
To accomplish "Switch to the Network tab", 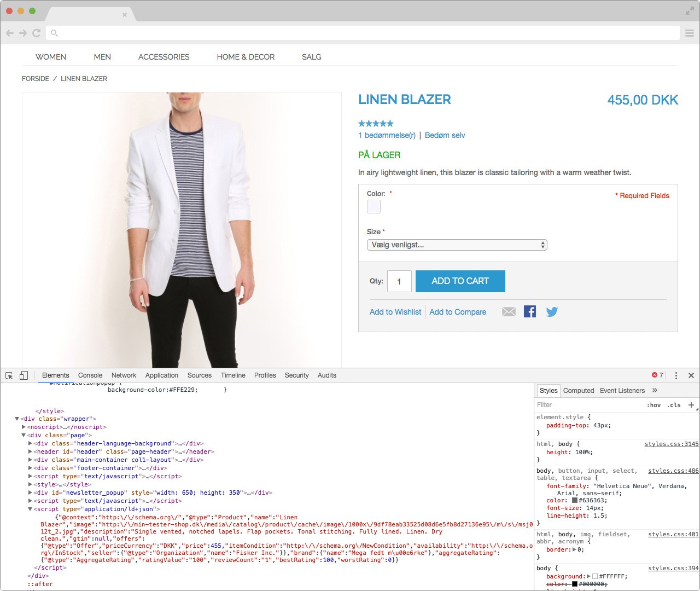I will point(124,375).
